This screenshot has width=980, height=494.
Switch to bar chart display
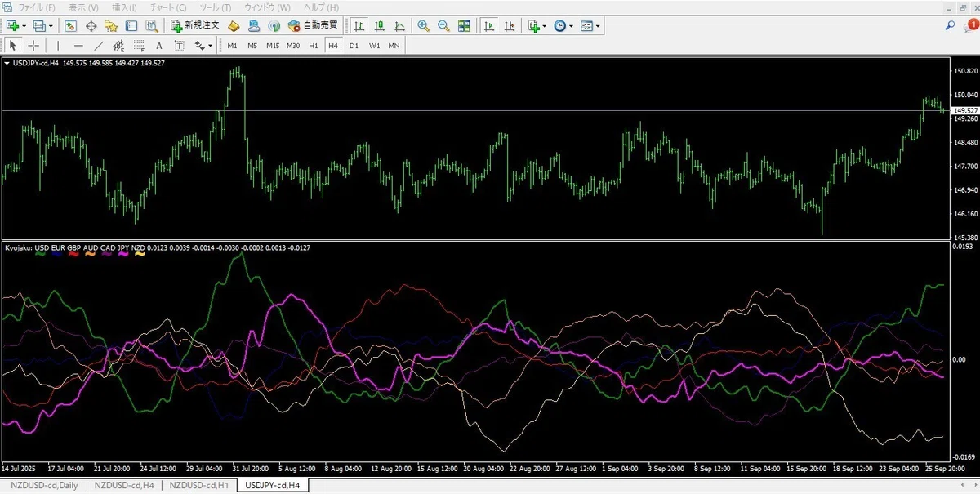tap(359, 26)
